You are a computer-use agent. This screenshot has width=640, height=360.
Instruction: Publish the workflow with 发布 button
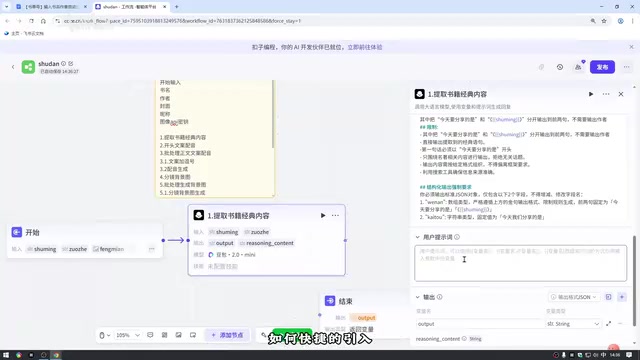coord(602,67)
